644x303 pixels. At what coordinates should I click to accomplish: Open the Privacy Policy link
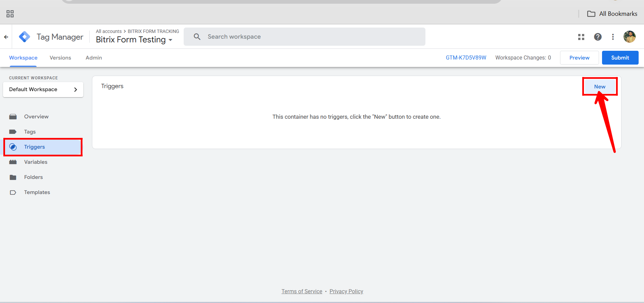346,291
